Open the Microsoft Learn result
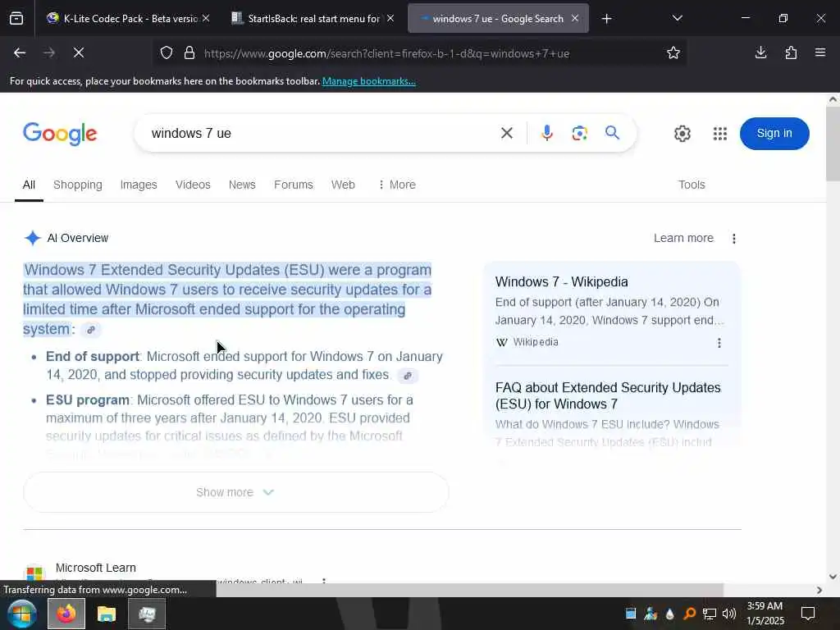 coord(96,568)
